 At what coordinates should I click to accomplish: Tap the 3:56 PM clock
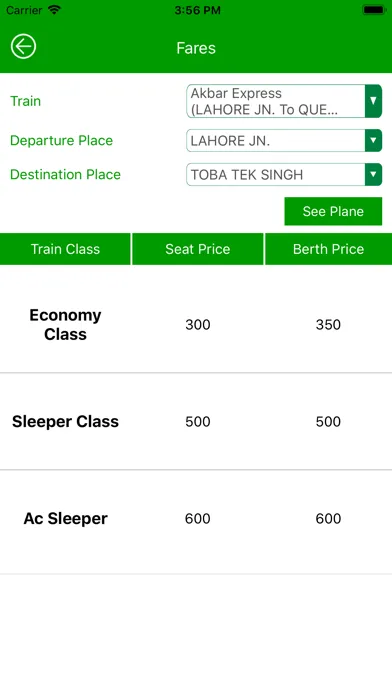[x=197, y=10]
